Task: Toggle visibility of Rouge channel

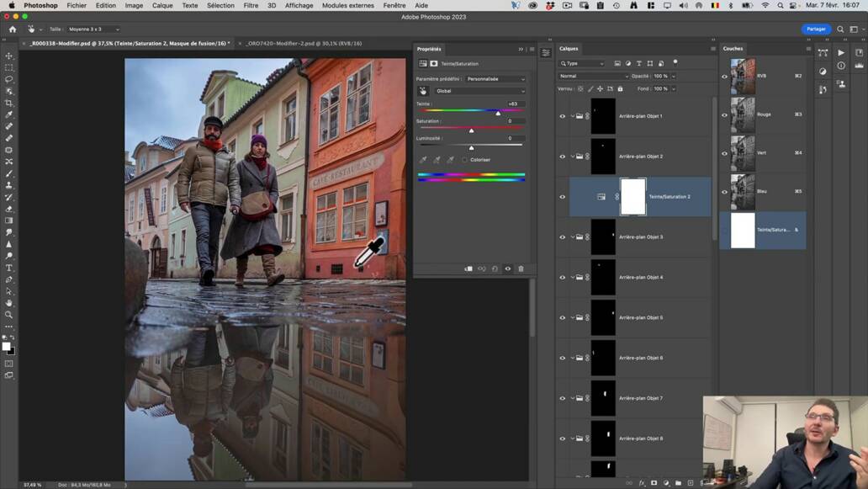Action: coord(725,115)
